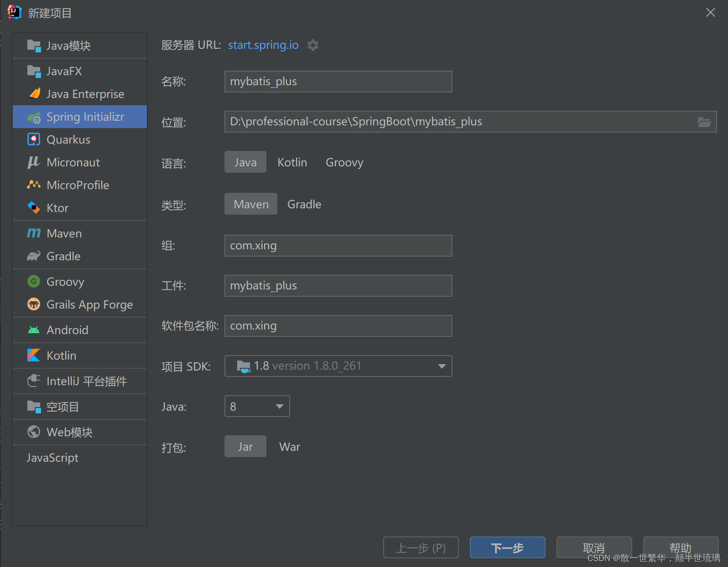Click the Grails App Forge icon
Viewport: 728px width, 567px height.
tap(34, 304)
